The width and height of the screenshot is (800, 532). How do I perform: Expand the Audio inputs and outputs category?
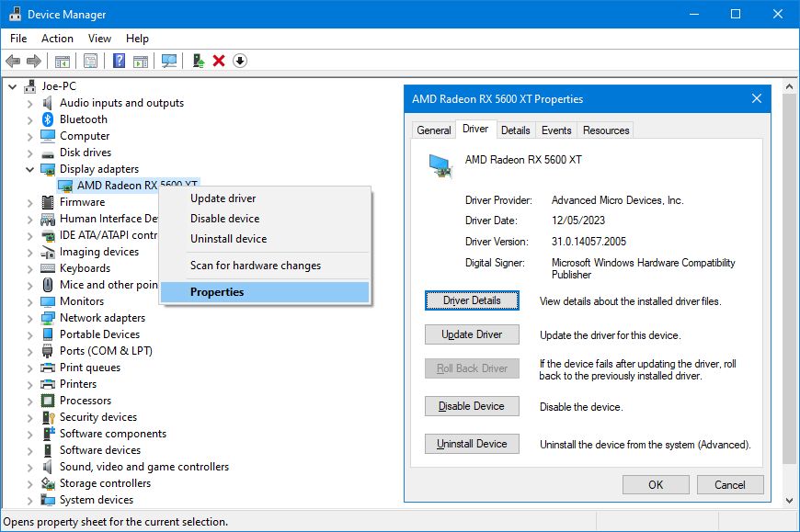point(29,104)
